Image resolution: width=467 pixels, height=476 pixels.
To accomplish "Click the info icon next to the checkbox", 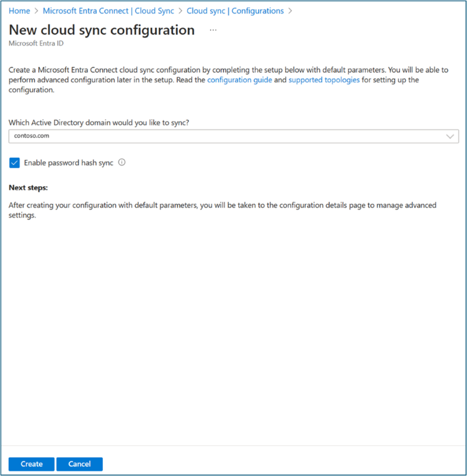I will point(121,163).
